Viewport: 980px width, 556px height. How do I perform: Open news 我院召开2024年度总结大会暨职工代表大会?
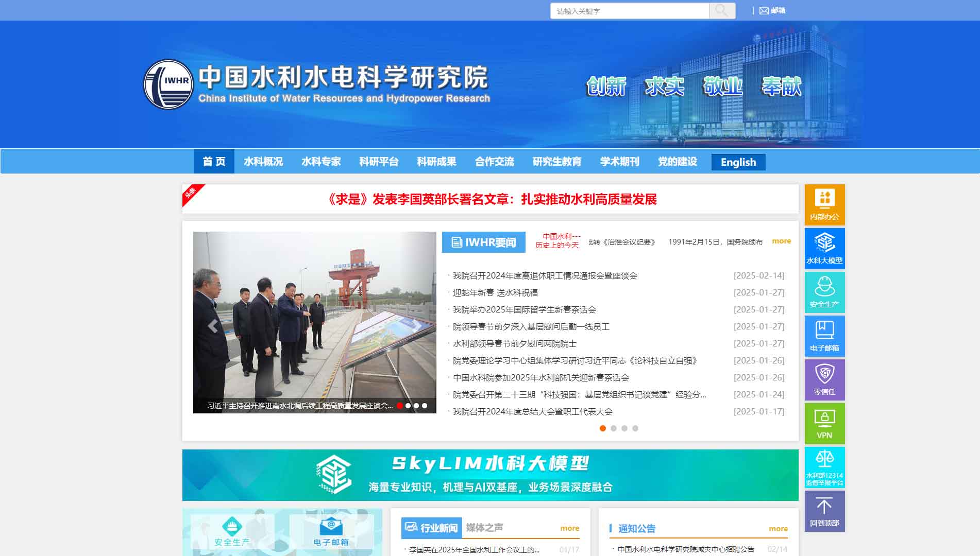coord(533,411)
